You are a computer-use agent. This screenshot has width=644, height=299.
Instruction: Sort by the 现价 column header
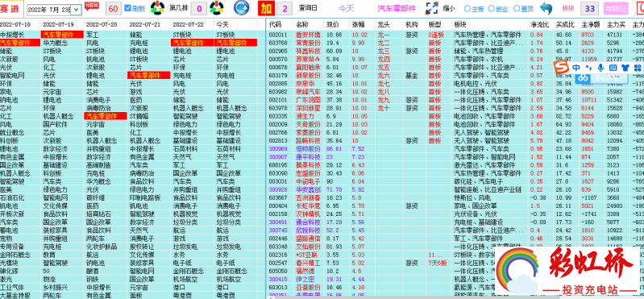point(332,24)
